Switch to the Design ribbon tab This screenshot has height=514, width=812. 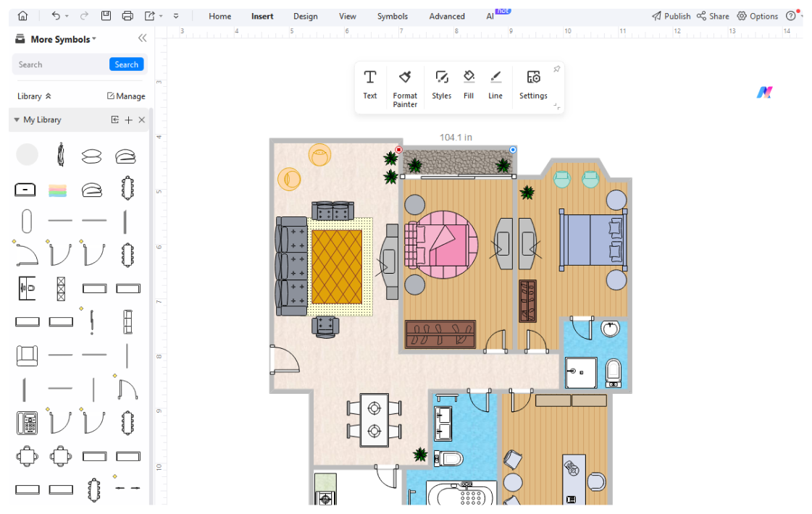coord(305,16)
